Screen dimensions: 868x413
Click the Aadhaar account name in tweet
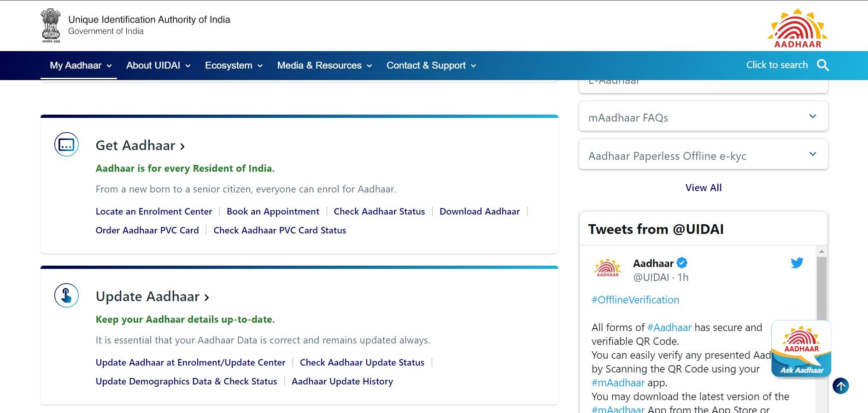(x=653, y=263)
